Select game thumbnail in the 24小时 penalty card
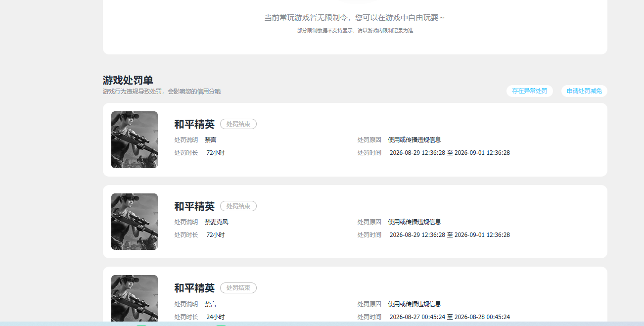The width and height of the screenshot is (644, 326). coord(135,299)
